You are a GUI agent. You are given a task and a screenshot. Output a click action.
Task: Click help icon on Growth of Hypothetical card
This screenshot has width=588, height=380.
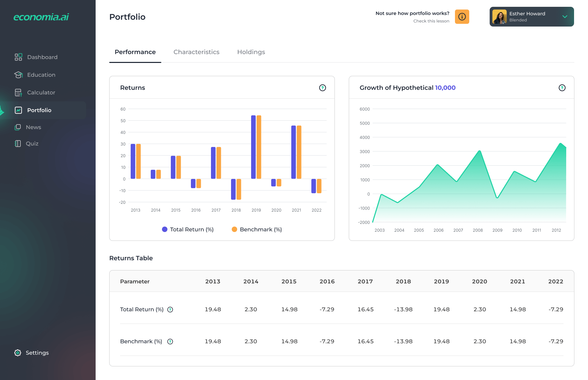pos(562,88)
